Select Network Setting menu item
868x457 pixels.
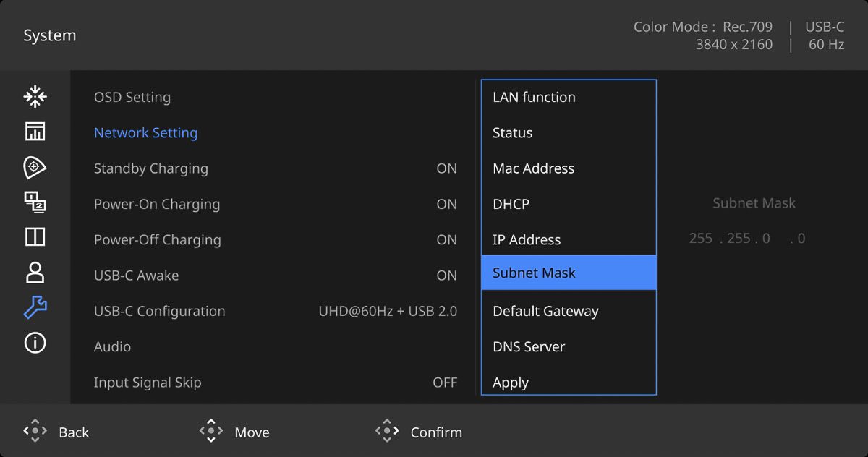(145, 133)
